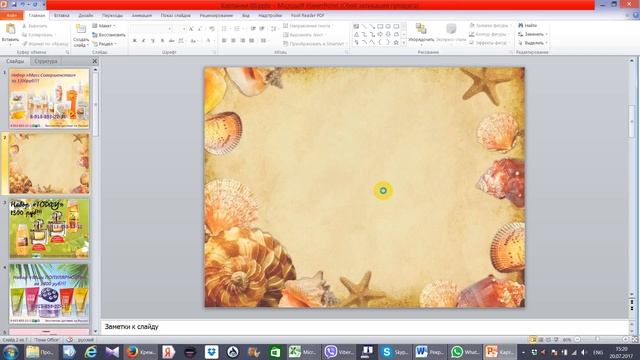This screenshot has width=640, height=360.
Task: Open the Анимация (Animations) ribbon tab
Action: pos(142,16)
